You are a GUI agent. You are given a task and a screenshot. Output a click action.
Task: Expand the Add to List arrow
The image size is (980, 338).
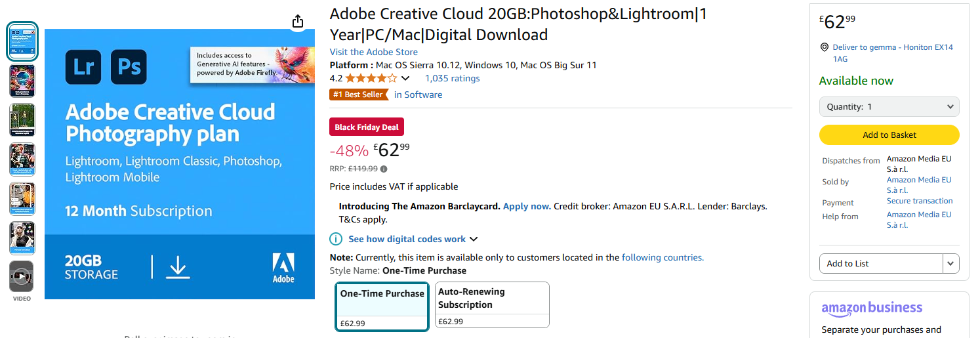(x=950, y=263)
